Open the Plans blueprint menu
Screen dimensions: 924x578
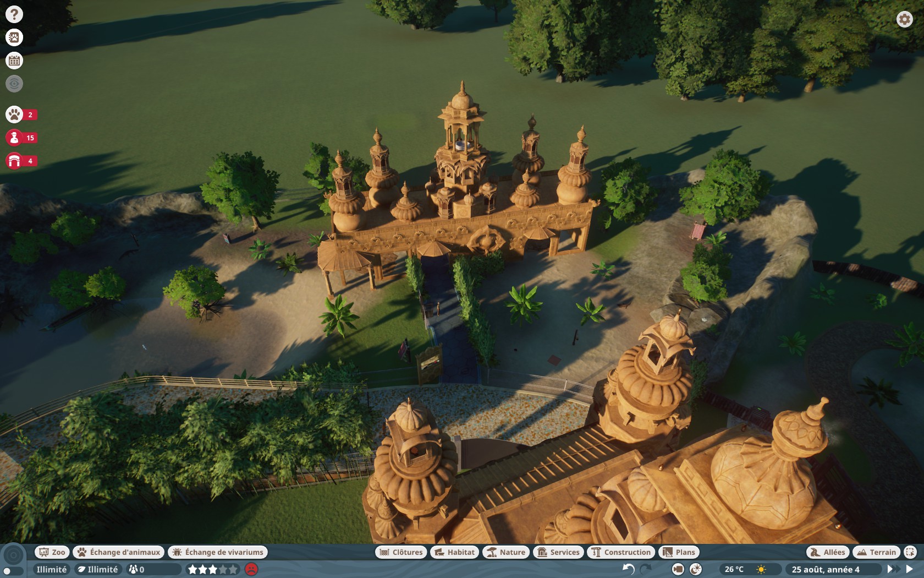tap(679, 552)
